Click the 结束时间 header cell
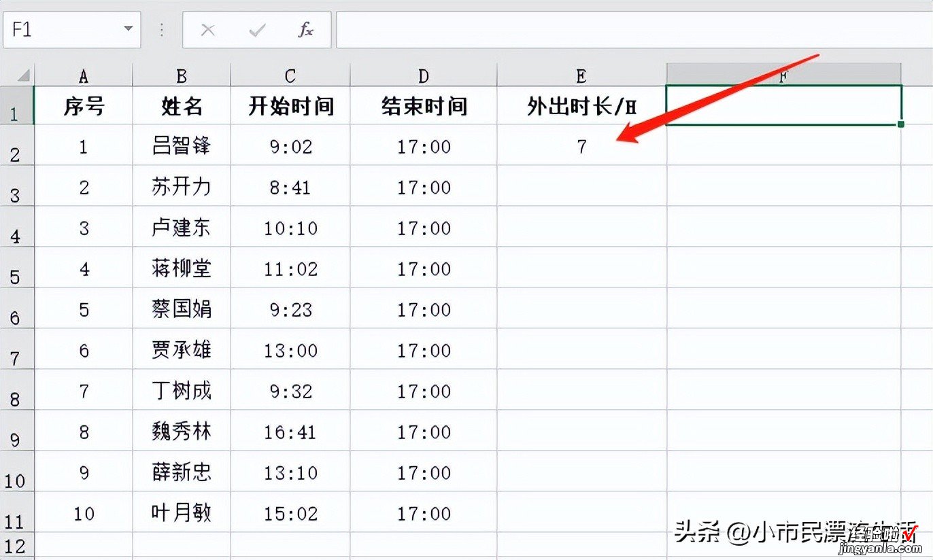The width and height of the screenshot is (933, 560). pos(424,105)
